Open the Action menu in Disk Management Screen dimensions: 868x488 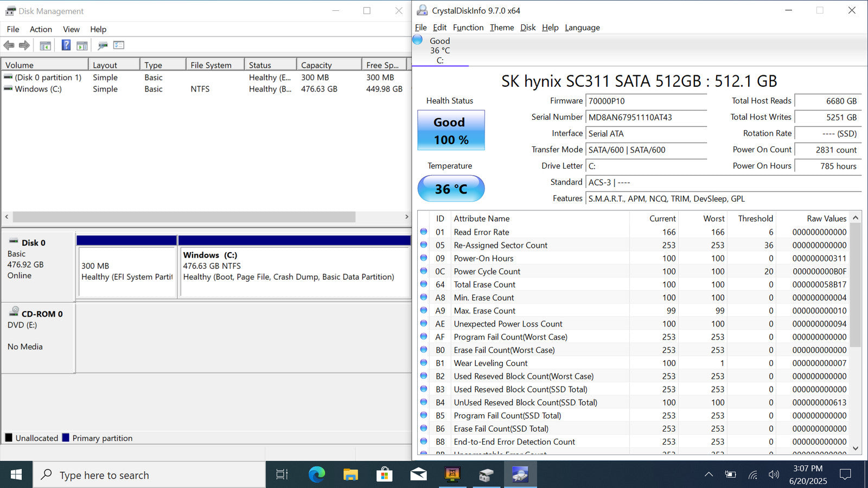(41, 29)
